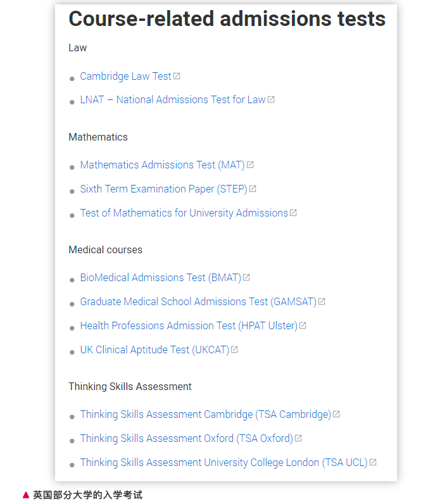Follow the Mathematics Admissions Test (MAT) link
435x504 pixels.
coord(162,165)
